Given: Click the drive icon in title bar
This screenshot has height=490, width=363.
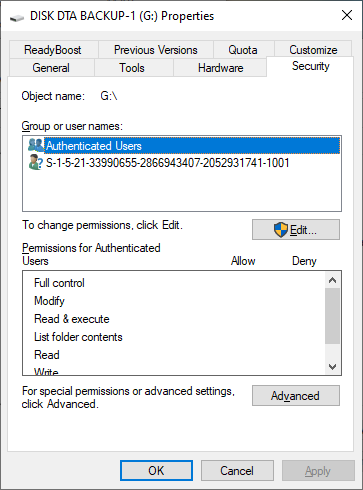Looking at the screenshot, I should point(16,17).
